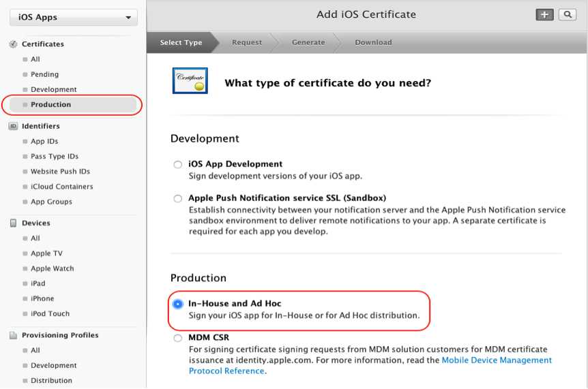Screen dimensions: 588x389
Task: Open iPad devices
Action: 38,283
